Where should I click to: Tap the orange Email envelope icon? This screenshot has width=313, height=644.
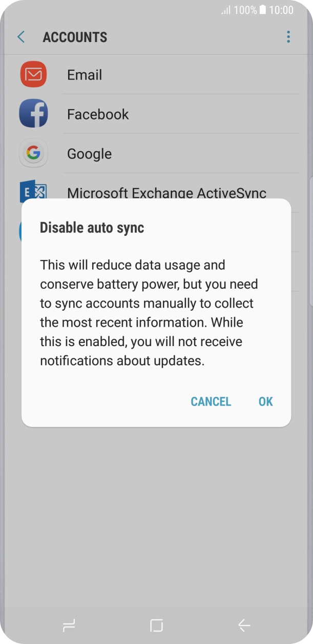(x=33, y=75)
